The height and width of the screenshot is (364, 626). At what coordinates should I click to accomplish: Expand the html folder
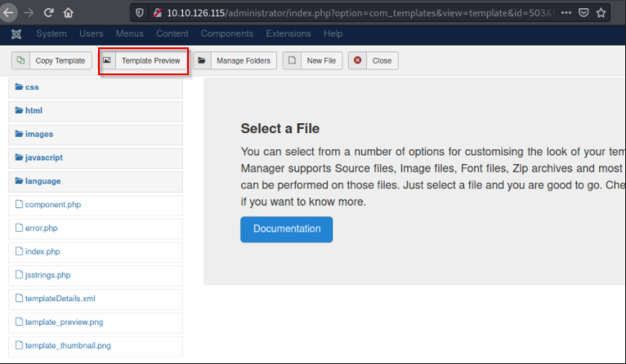(34, 110)
